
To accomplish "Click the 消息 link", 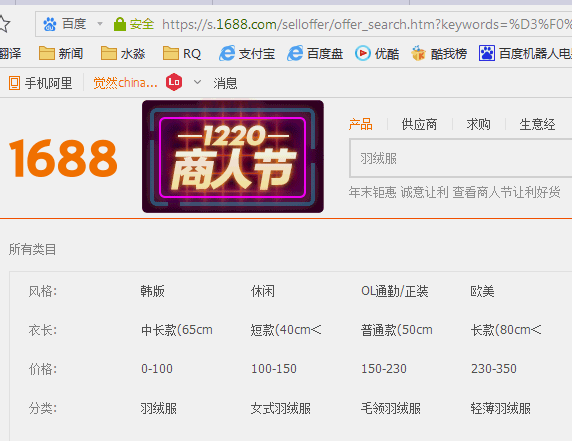I will [x=225, y=83].
